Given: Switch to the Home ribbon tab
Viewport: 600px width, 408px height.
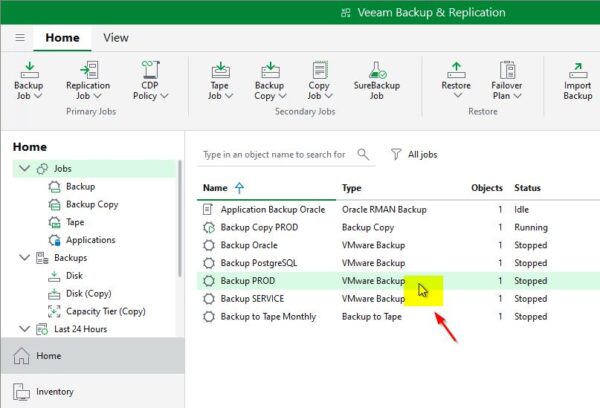Looking at the screenshot, I should (62, 38).
